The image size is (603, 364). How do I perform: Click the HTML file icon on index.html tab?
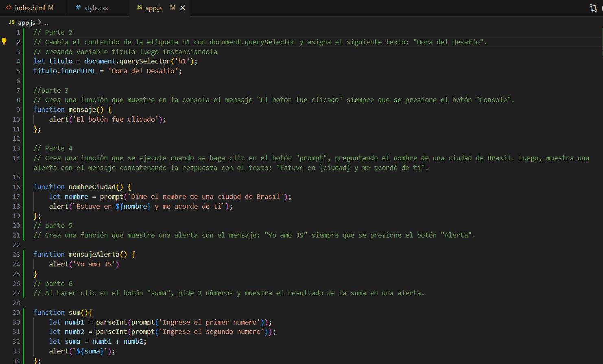(x=9, y=8)
